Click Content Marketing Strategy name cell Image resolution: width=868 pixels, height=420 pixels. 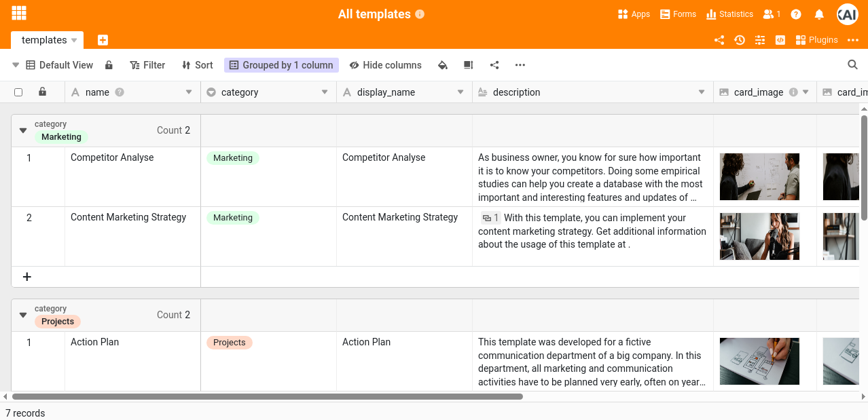pos(133,237)
